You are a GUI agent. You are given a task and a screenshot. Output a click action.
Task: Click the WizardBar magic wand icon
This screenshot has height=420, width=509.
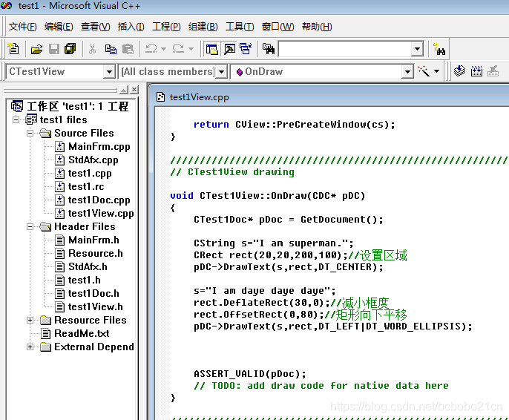(x=424, y=71)
